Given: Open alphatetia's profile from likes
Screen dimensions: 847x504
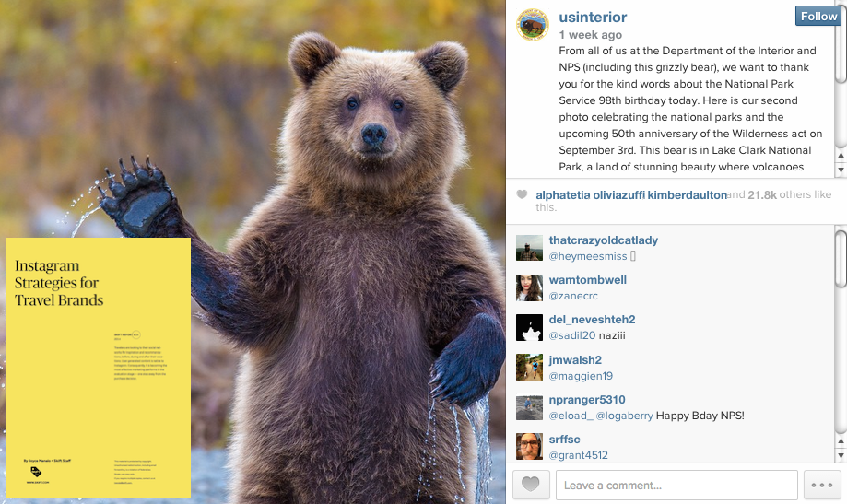Looking at the screenshot, I should point(563,195).
